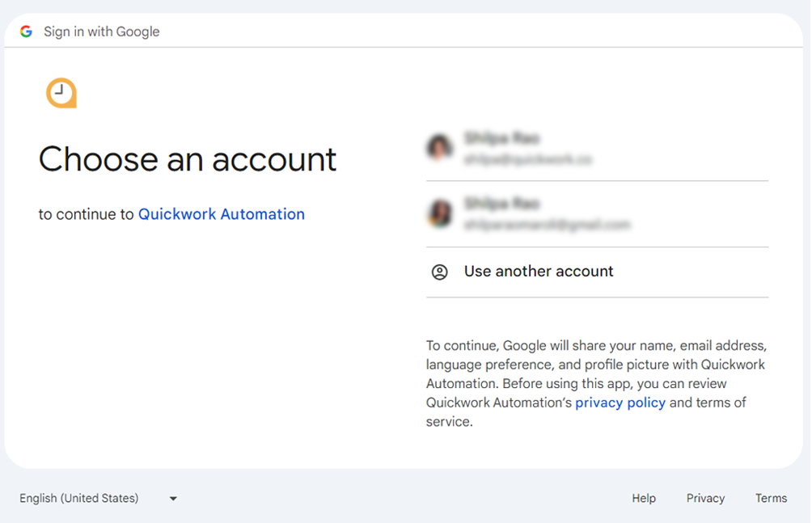Open the English (United States) language dropdown
Viewport: 812px width, 523px height.
[99, 498]
